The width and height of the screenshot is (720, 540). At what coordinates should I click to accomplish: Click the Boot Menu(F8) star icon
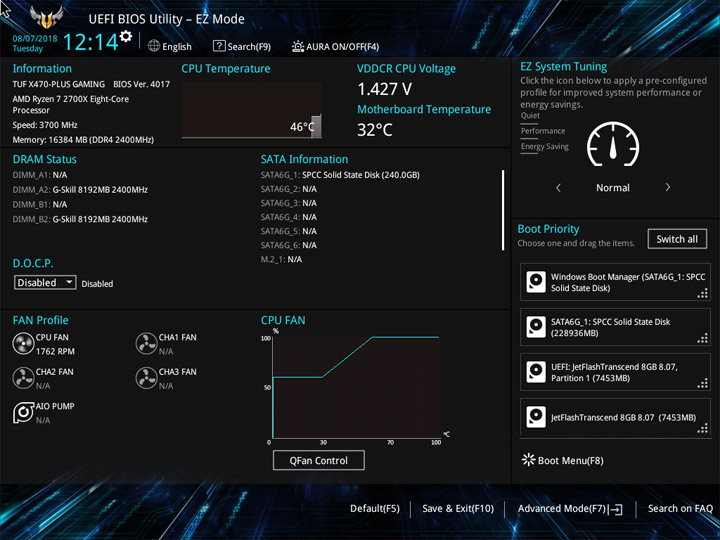(529, 460)
